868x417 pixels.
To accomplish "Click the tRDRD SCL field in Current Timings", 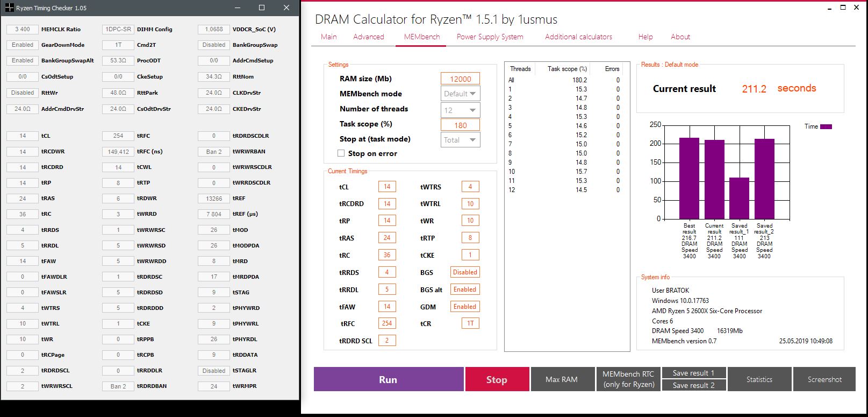I will (x=387, y=341).
